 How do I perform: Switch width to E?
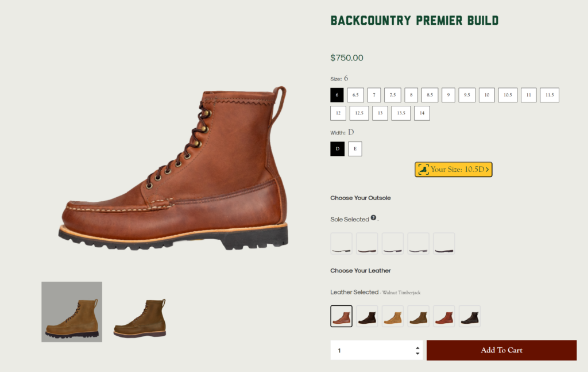[355, 148]
